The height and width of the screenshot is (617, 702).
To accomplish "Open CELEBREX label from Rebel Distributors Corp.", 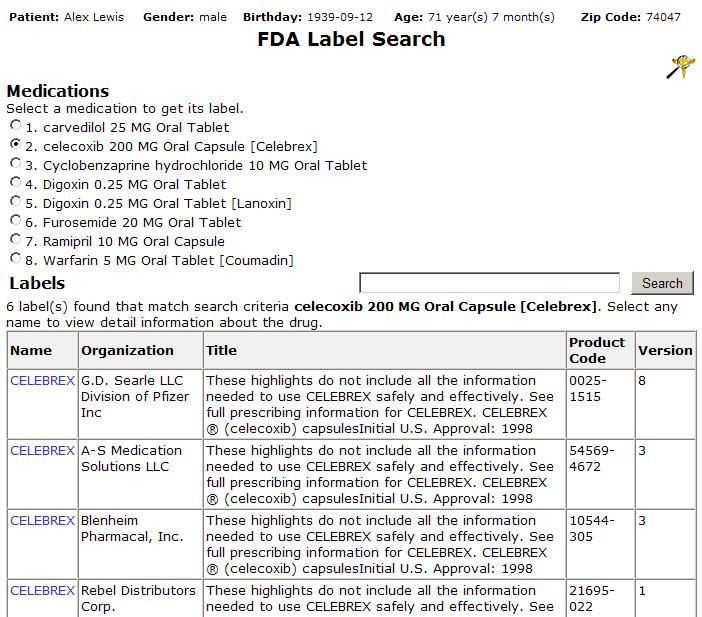I will [x=43, y=591].
